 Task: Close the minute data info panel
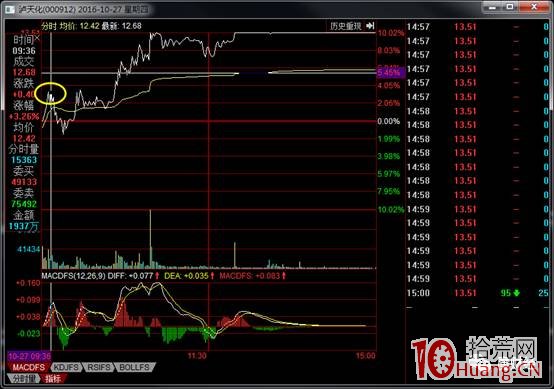point(37,37)
